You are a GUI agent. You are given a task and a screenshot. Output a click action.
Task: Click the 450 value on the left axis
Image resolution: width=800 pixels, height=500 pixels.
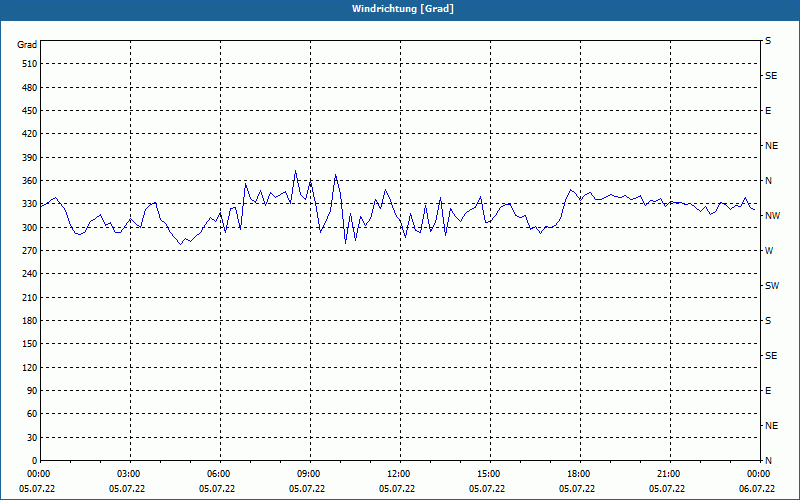point(30,111)
